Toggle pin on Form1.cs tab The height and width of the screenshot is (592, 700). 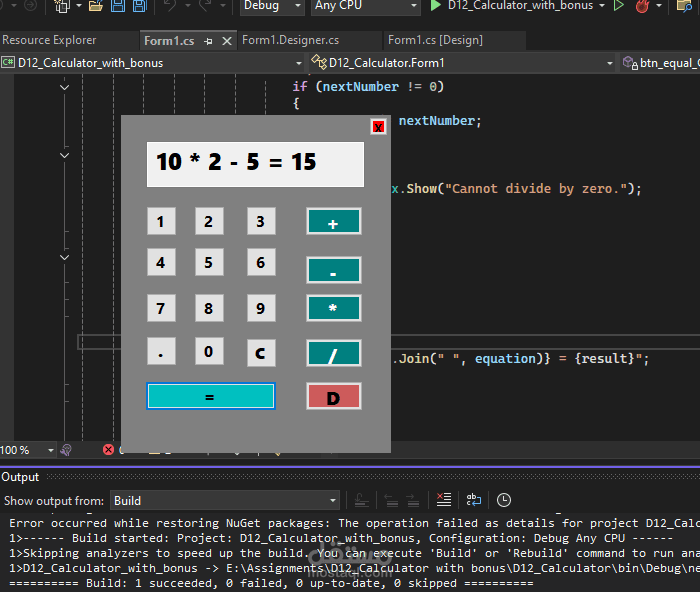click(208, 41)
